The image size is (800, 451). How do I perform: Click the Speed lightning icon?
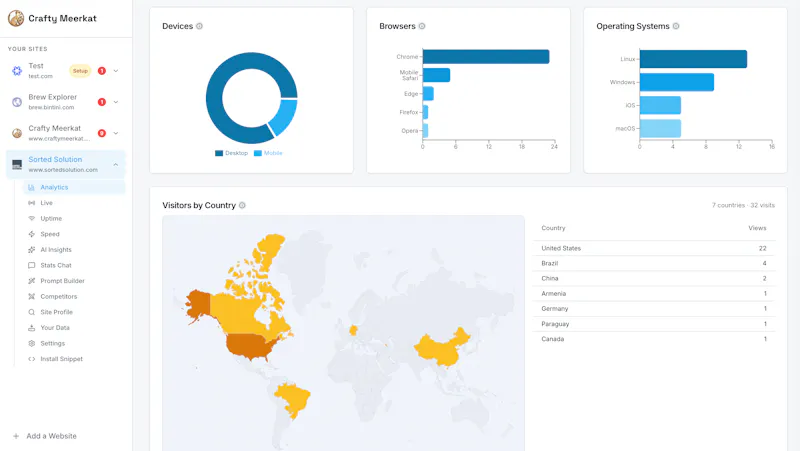click(32, 234)
